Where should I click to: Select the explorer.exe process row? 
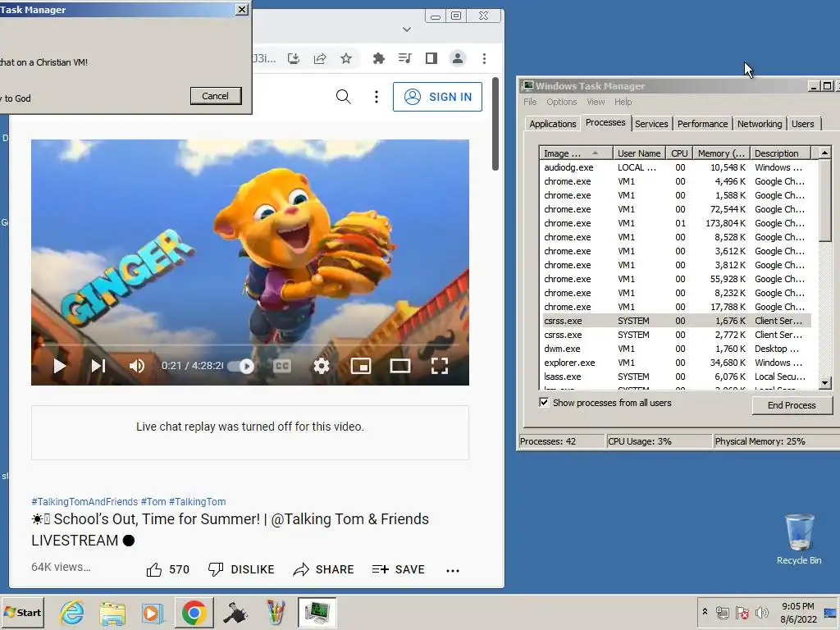[x=677, y=363]
